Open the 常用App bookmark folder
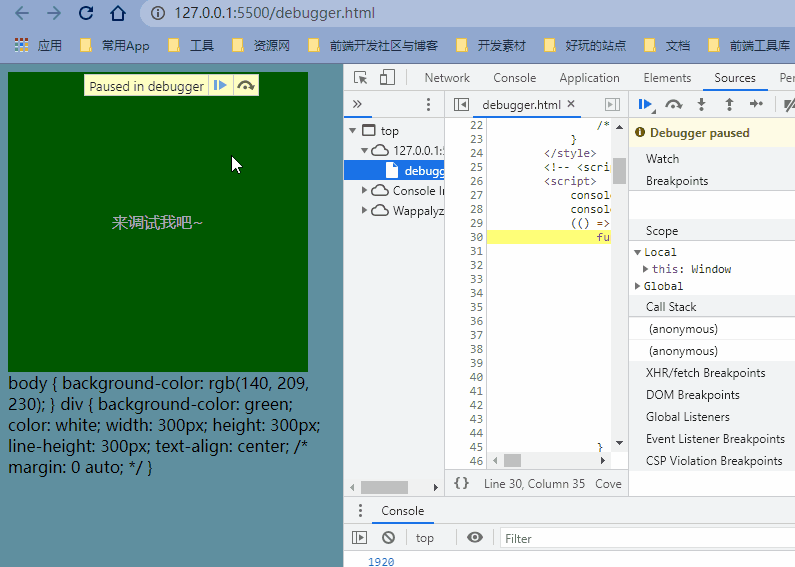Viewport: 795px width, 567px height. point(115,46)
